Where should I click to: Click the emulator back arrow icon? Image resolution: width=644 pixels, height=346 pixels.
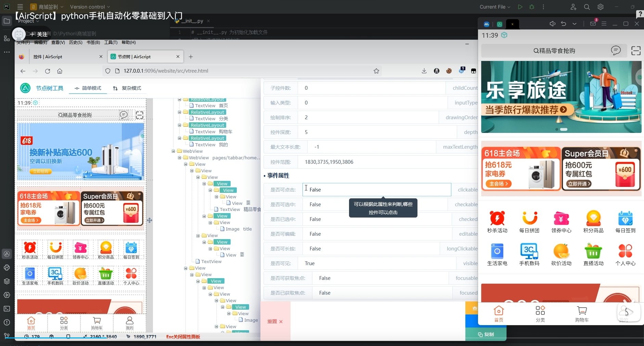(x=564, y=24)
